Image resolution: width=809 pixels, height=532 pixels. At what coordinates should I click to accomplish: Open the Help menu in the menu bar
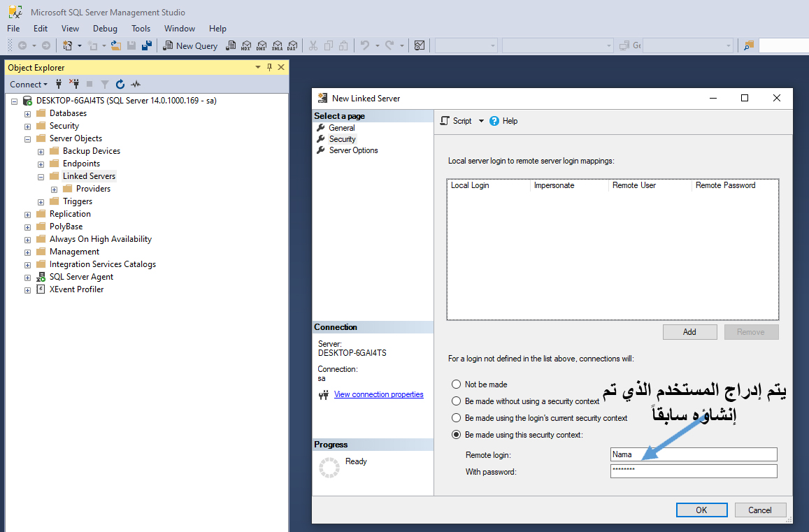tap(217, 29)
